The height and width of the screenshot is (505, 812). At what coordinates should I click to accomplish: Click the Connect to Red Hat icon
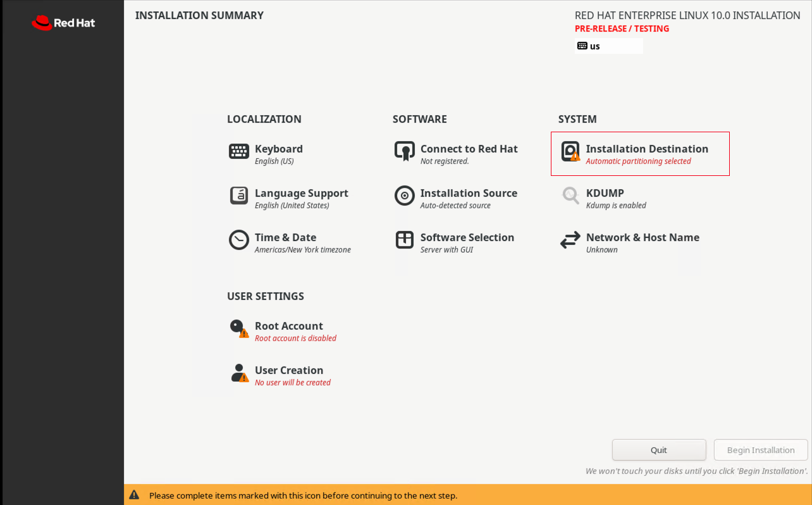[x=405, y=152]
